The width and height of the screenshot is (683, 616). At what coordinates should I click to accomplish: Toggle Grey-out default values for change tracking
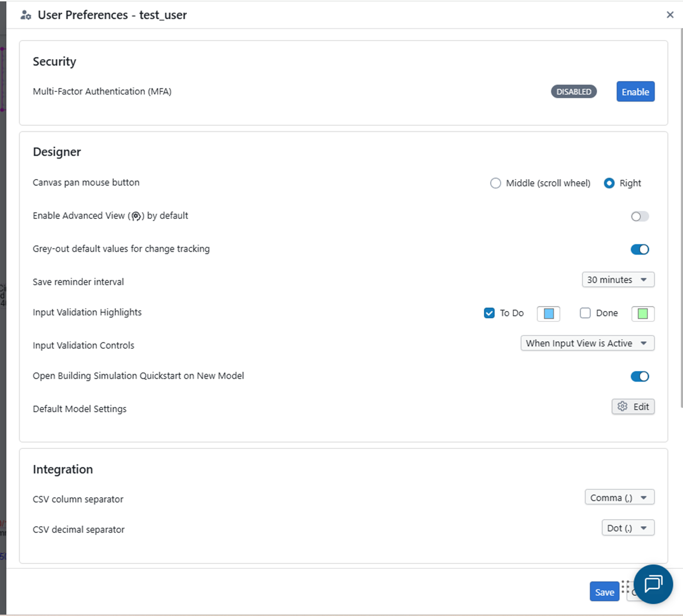(x=640, y=249)
